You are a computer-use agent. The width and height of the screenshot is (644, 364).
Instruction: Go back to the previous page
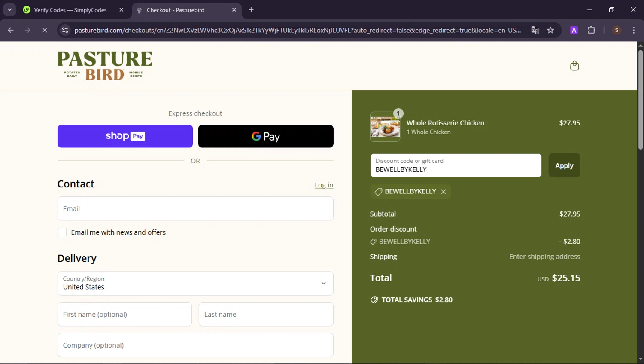coord(11,30)
